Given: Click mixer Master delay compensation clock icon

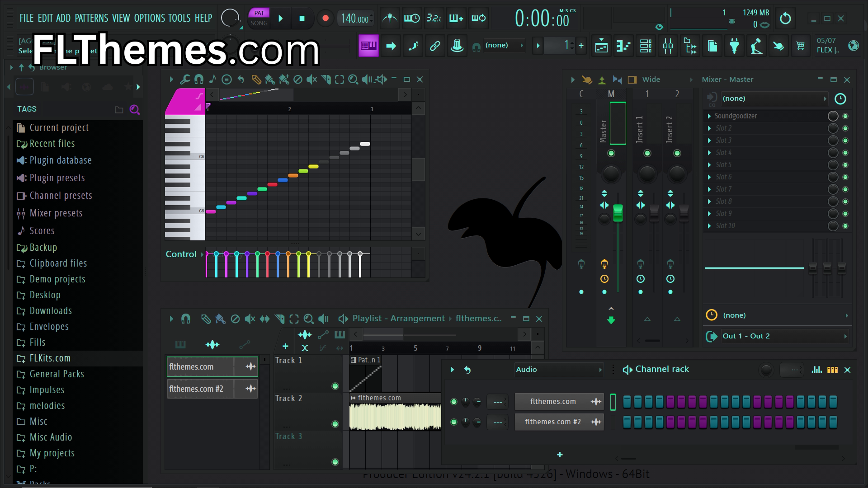Looking at the screenshot, I should tap(604, 279).
